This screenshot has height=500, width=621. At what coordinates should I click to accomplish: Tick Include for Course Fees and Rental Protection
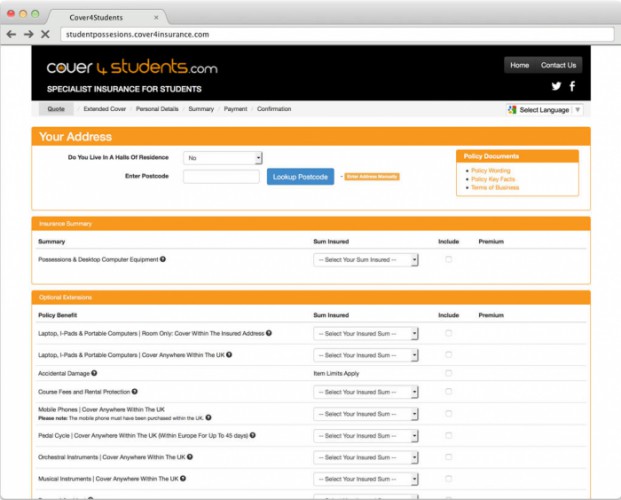[x=448, y=391]
